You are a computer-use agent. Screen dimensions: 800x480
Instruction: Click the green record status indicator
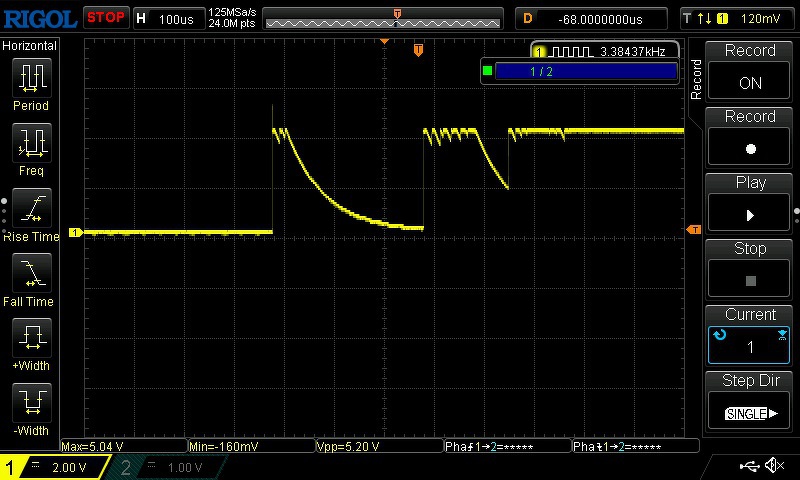(x=487, y=71)
